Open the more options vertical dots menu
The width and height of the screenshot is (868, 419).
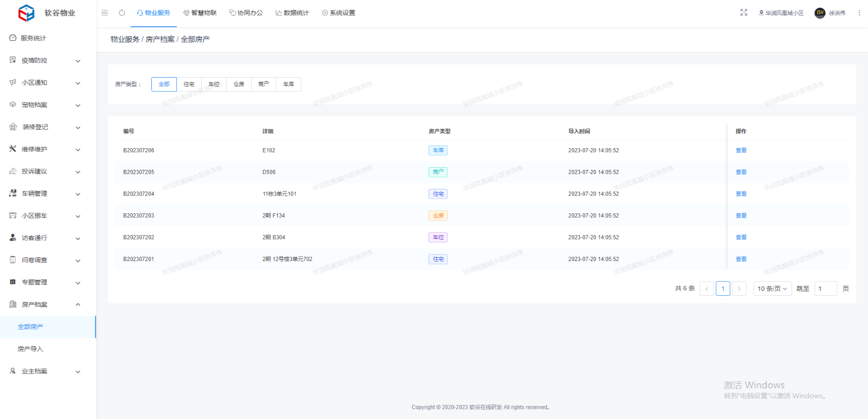tap(859, 12)
